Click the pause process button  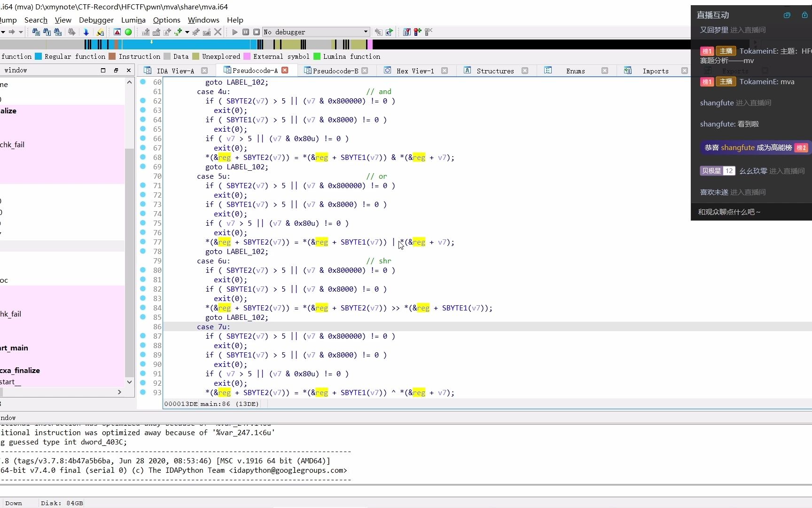(x=246, y=32)
